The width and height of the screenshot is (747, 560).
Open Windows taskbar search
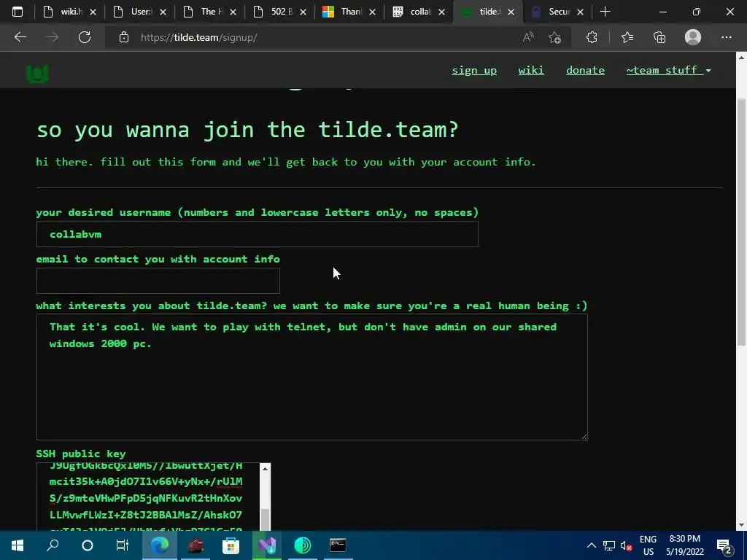tap(53, 545)
